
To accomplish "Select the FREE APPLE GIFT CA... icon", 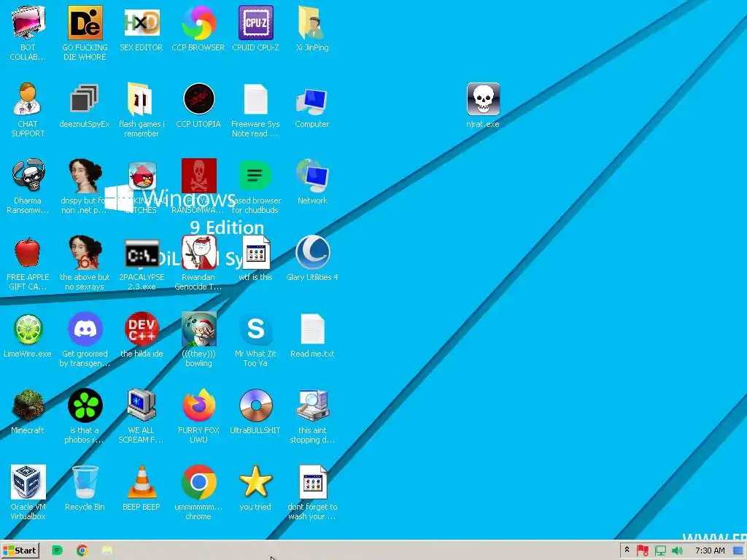I will pos(28,262).
